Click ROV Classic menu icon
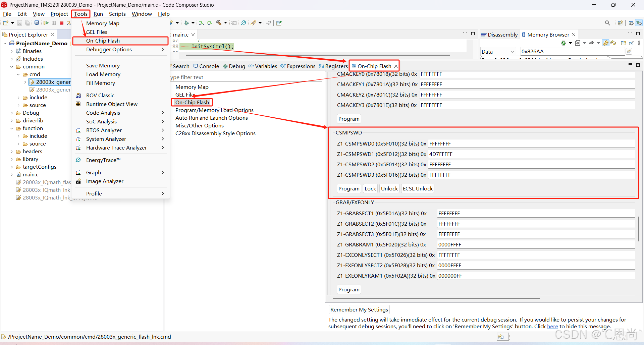The image size is (644, 345). 78,95
